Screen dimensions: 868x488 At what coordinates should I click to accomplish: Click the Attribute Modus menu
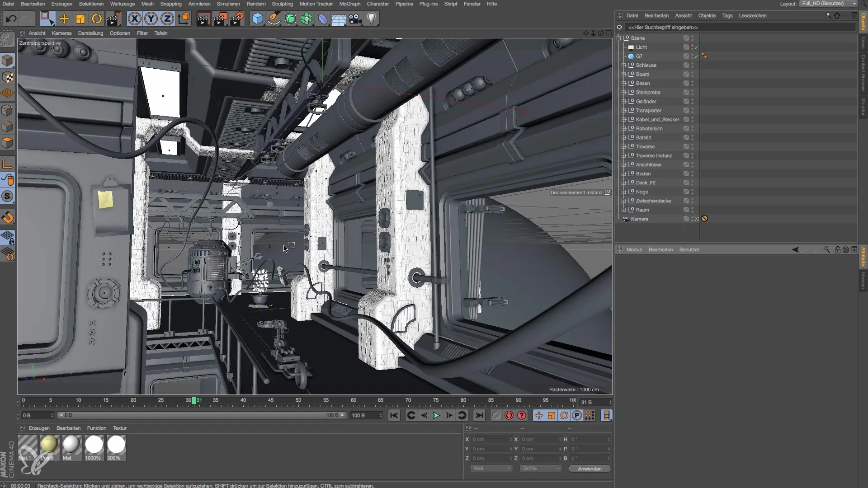click(x=634, y=249)
